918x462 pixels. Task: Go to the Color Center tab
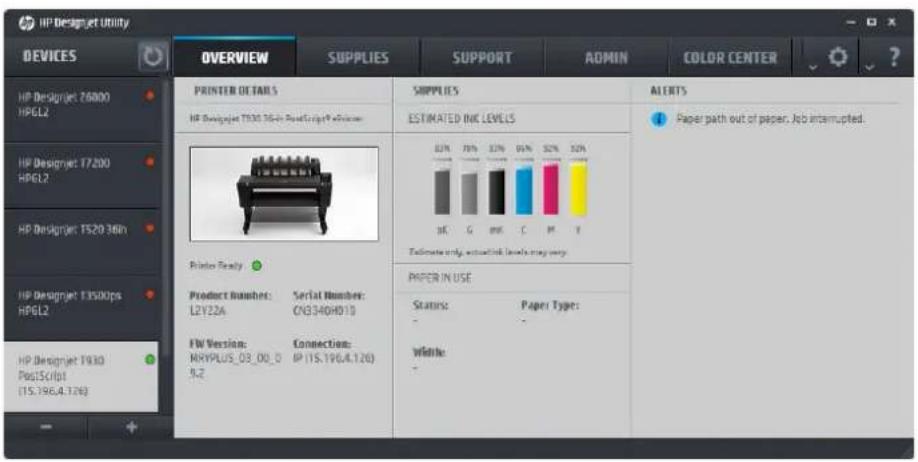(730, 58)
